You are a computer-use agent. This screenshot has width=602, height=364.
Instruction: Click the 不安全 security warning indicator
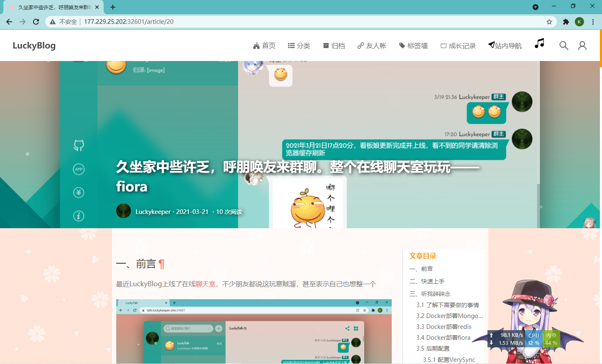64,22
